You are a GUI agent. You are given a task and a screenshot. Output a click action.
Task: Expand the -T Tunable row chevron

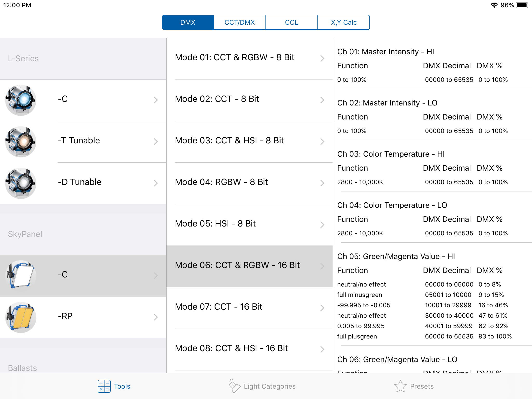156,142
